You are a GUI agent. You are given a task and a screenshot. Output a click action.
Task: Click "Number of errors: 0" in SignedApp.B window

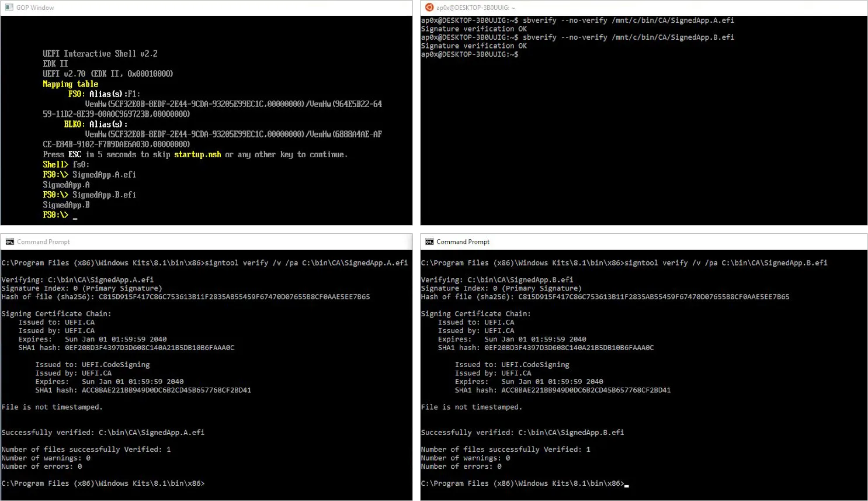point(461,467)
